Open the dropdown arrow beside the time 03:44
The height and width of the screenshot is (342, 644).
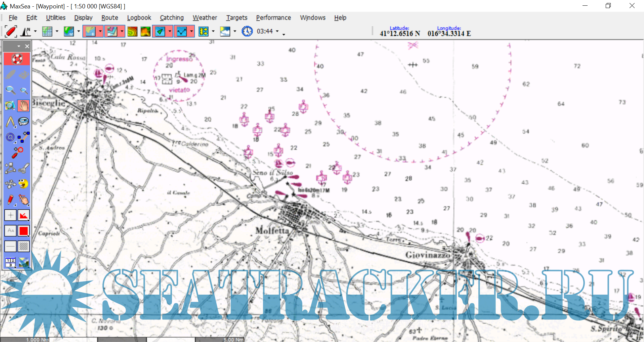(277, 31)
